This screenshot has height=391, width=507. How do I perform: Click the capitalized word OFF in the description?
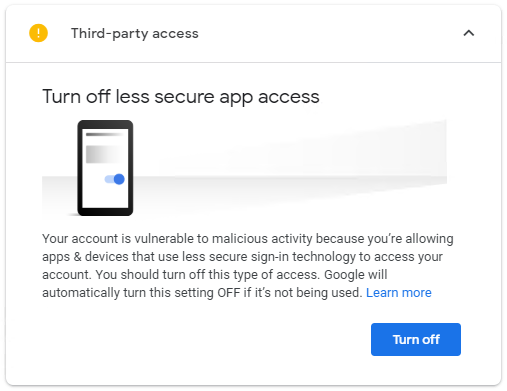(229, 293)
